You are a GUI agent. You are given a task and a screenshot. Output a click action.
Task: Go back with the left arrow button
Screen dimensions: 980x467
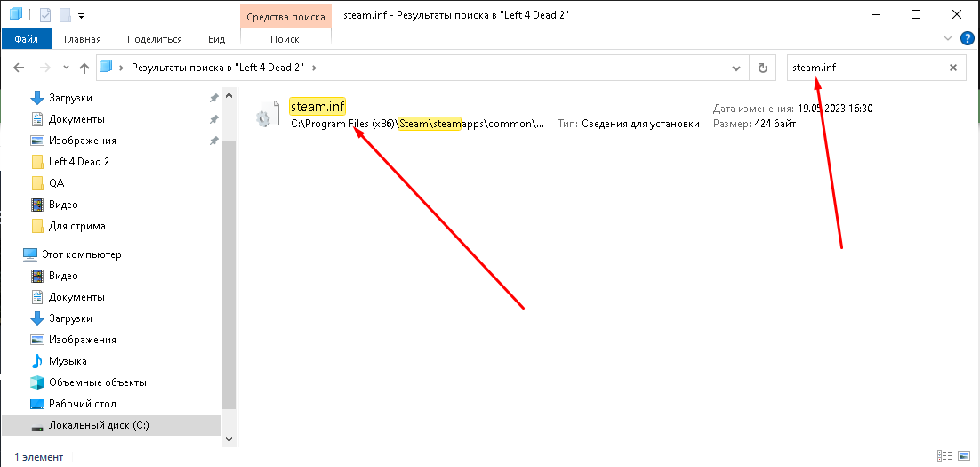point(19,68)
